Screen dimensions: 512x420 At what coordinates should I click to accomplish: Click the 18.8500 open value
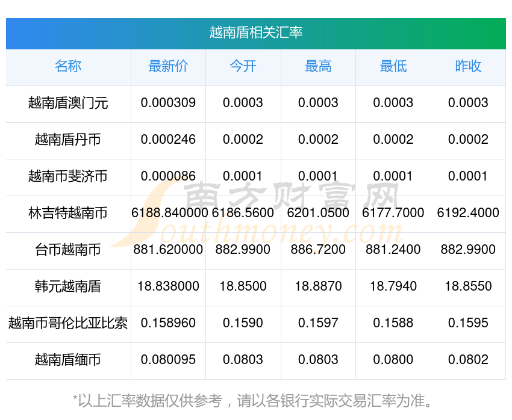click(243, 286)
